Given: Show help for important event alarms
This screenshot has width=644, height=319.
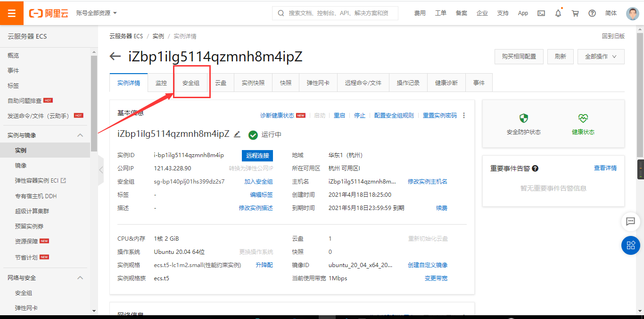Looking at the screenshot, I should 535,168.
